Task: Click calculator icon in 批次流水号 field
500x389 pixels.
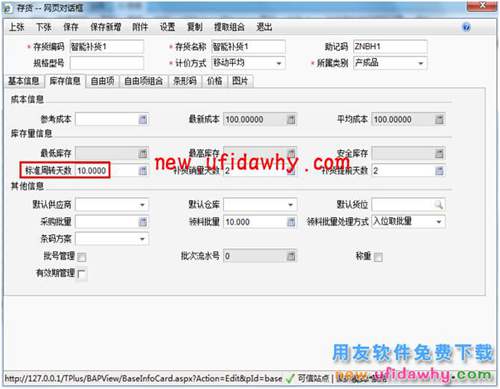Action: [x=291, y=256]
